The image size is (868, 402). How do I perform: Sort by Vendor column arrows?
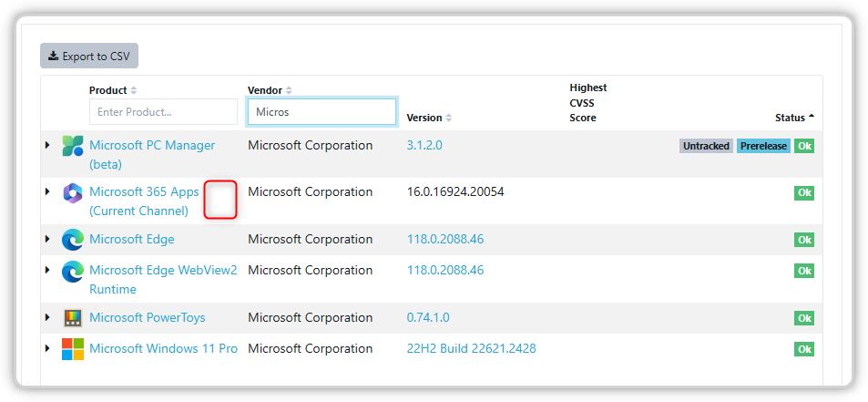click(x=289, y=90)
